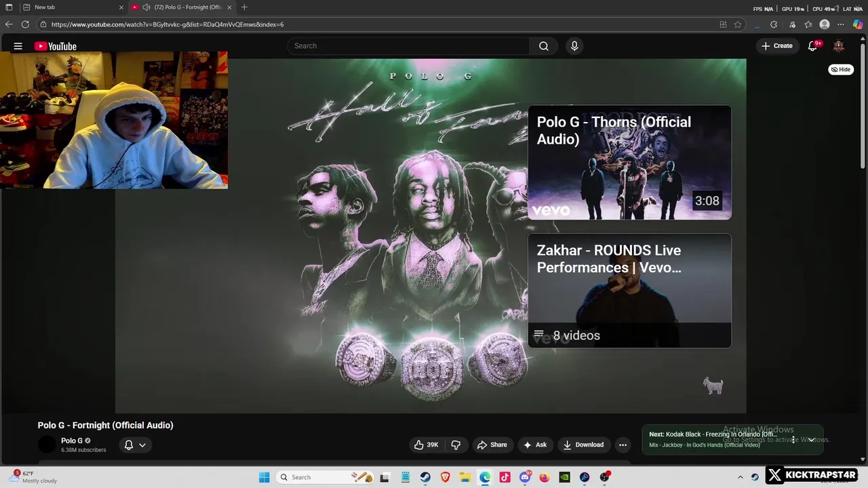868x488 pixels.
Task: Toggle subscription notification bell for Polo G
Action: pos(129,445)
